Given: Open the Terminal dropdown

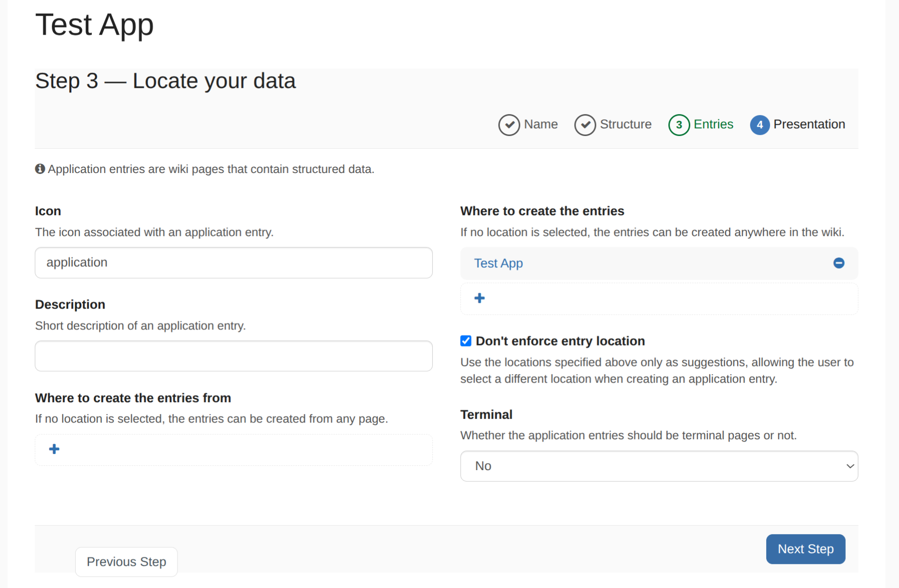Looking at the screenshot, I should coord(658,466).
